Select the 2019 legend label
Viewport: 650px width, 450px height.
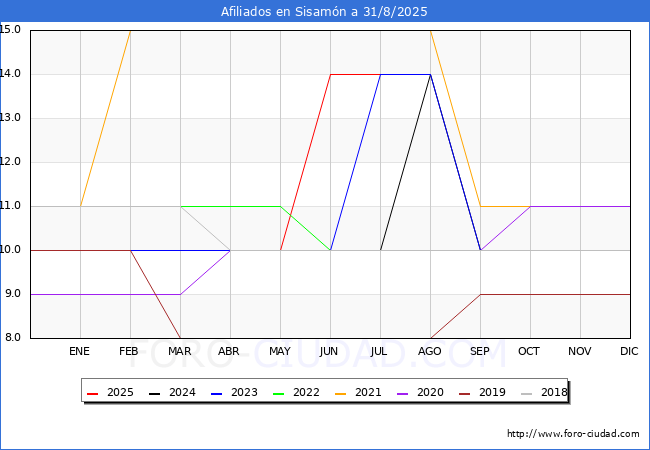click(492, 392)
